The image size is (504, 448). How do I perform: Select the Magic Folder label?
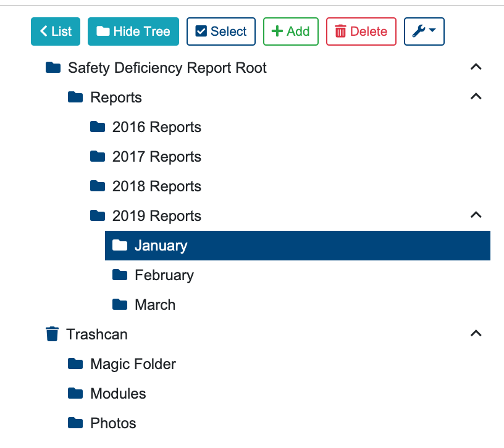133,364
